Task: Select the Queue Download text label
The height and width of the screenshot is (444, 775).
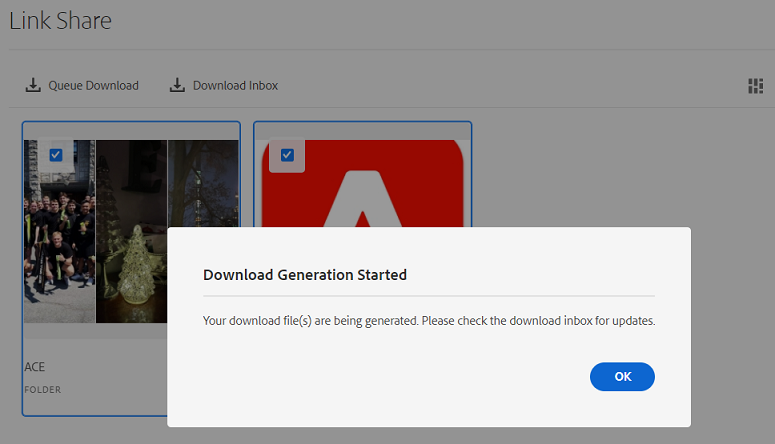Action: pyautogui.click(x=93, y=86)
